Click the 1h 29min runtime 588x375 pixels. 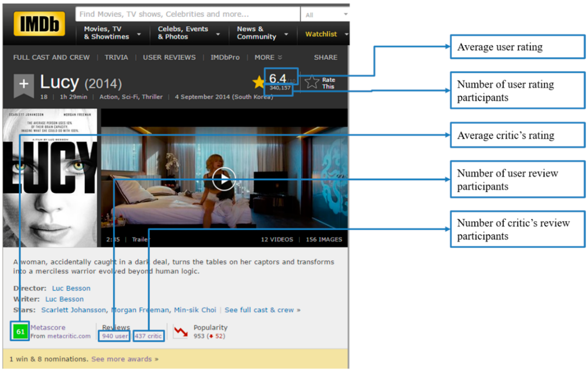pyautogui.click(x=73, y=97)
